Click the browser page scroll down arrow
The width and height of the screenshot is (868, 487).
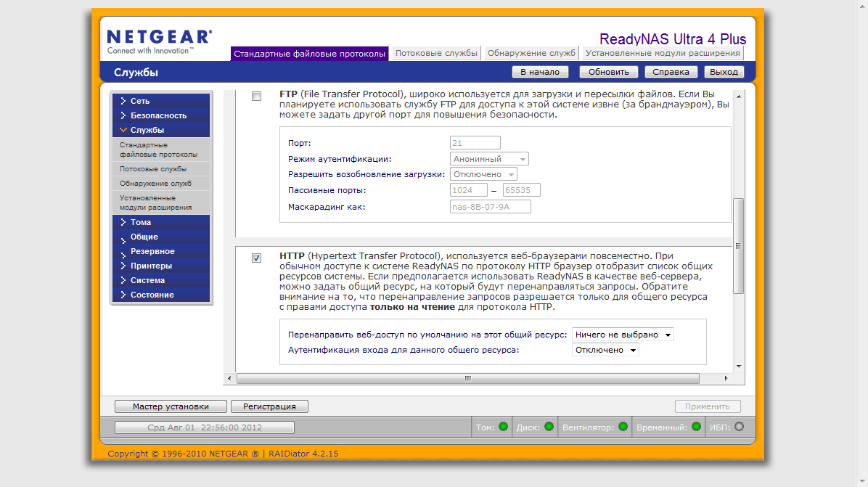(x=862, y=481)
